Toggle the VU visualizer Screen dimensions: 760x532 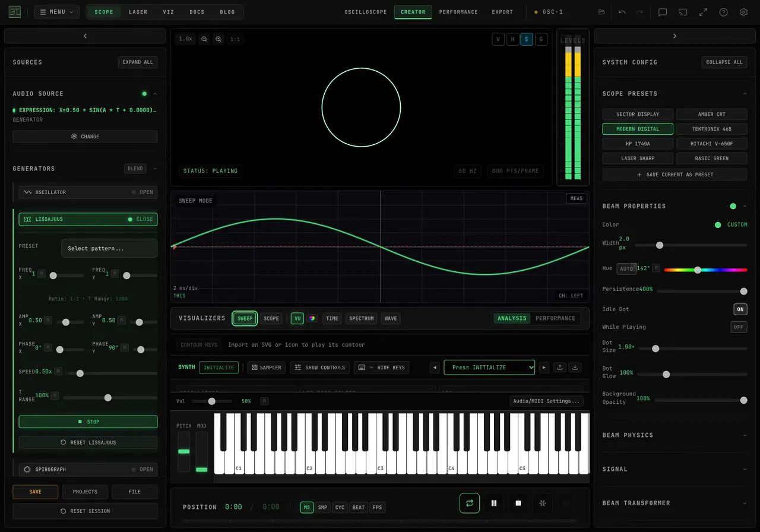click(x=297, y=318)
